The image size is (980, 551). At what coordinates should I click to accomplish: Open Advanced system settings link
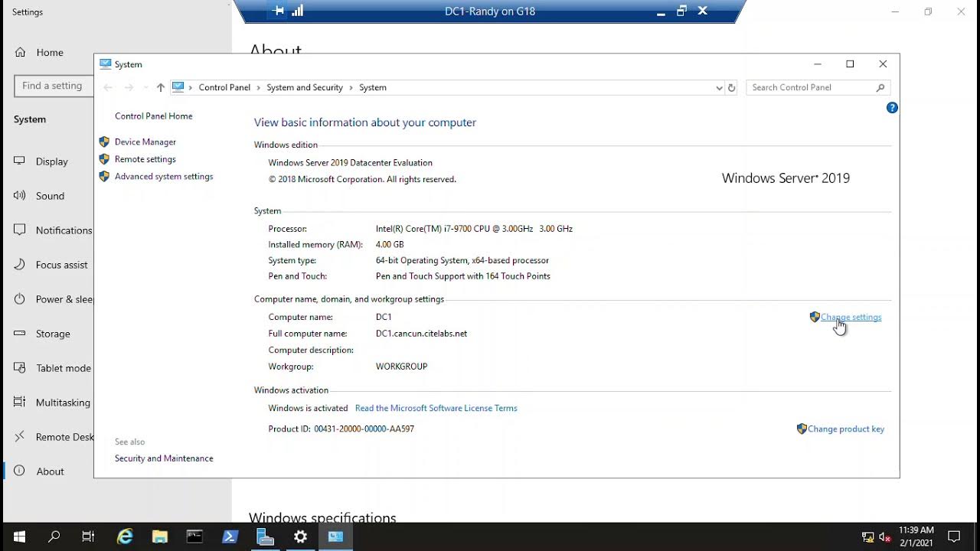164,176
